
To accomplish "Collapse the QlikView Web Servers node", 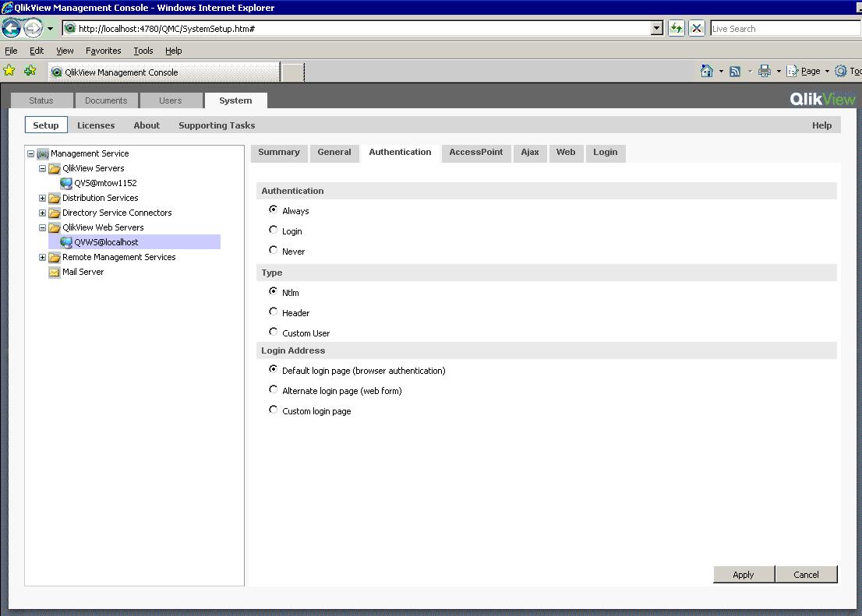I will point(42,228).
